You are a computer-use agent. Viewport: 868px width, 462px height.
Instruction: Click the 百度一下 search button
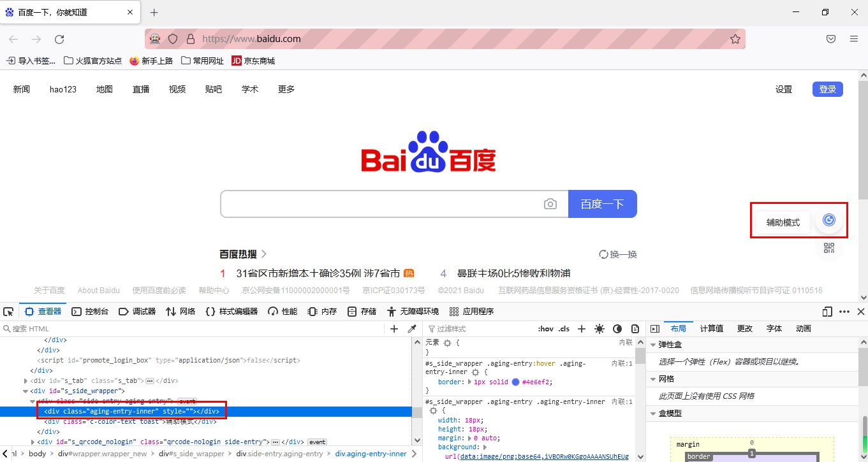tap(602, 204)
